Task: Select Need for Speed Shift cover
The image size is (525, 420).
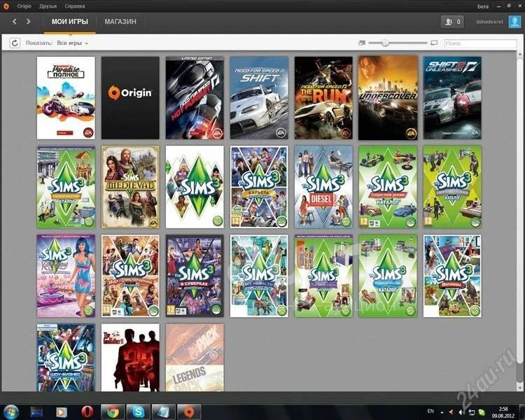Action: pos(259,98)
